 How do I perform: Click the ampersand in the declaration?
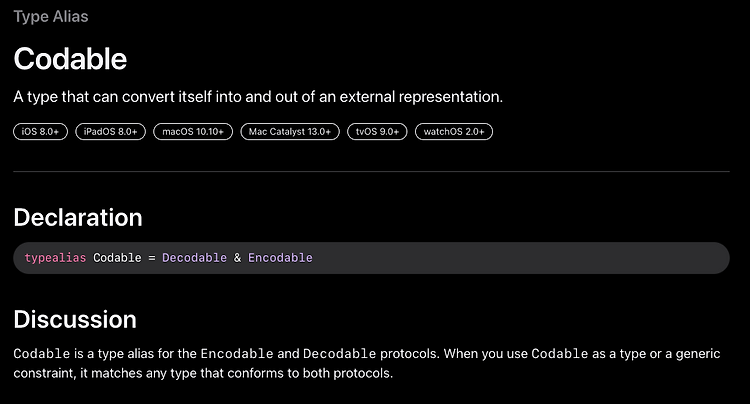point(237,258)
